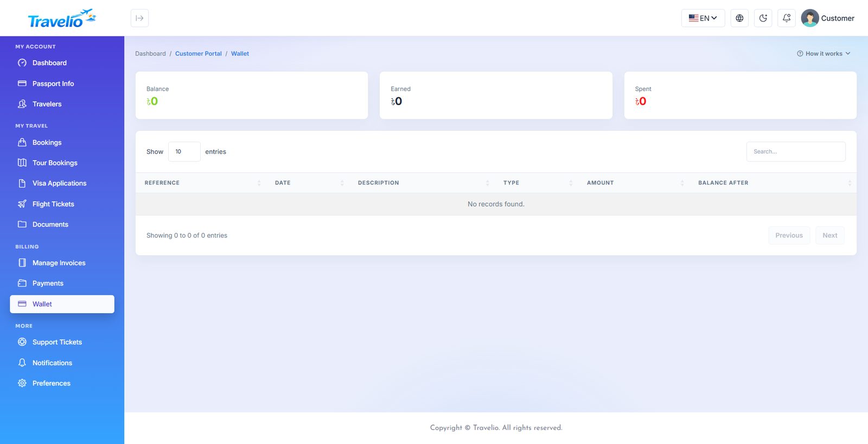Click the Payments icon in the sidebar
868x444 pixels.
pos(22,283)
